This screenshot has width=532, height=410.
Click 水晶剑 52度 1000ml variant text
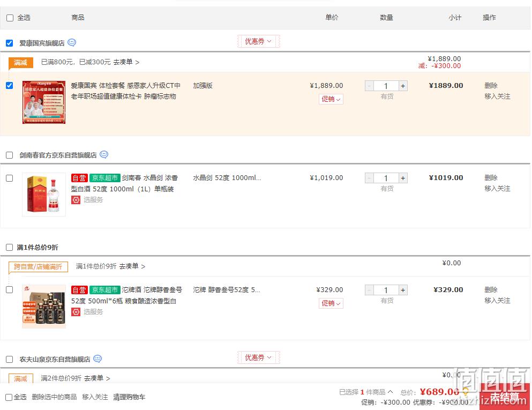point(227,178)
